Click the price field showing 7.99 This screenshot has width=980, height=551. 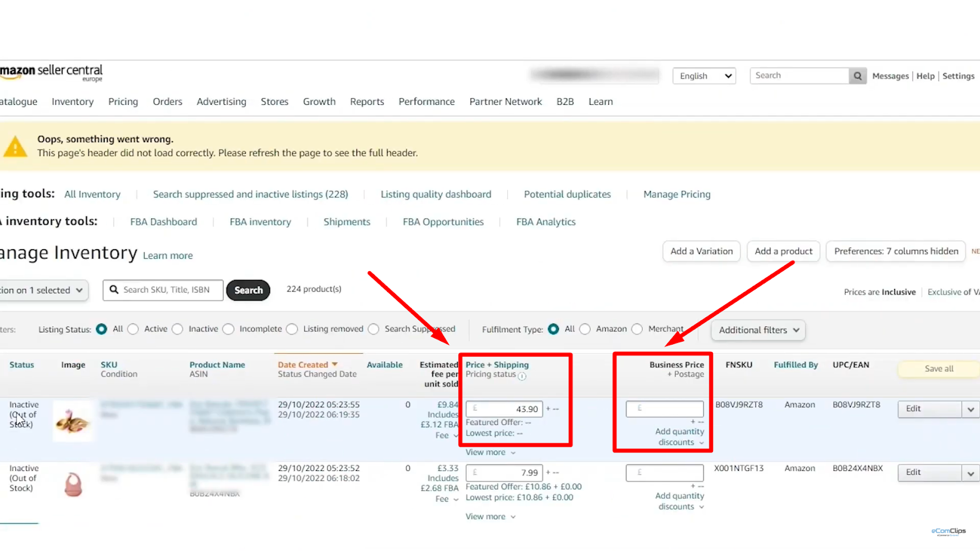[x=504, y=473]
